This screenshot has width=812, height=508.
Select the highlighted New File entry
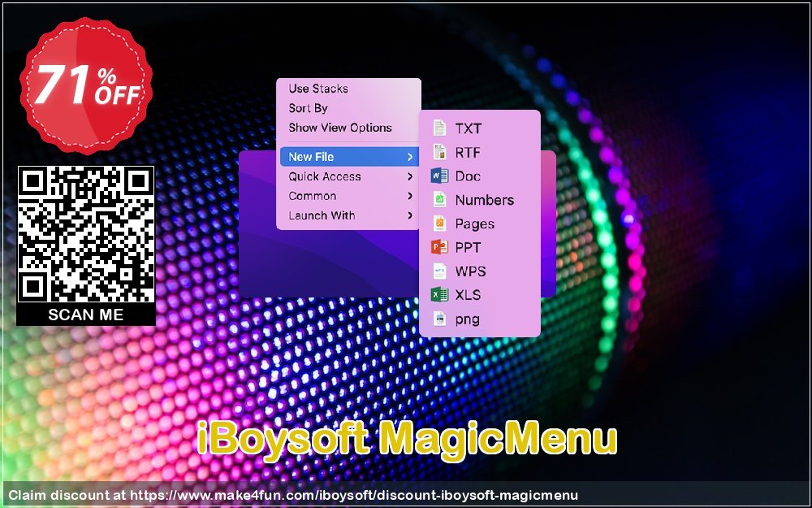[x=349, y=157]
